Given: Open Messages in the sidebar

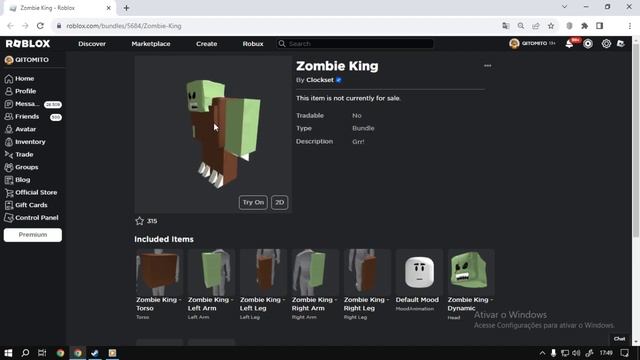Looking at the screenshot, I should click(x=33, y=104).
